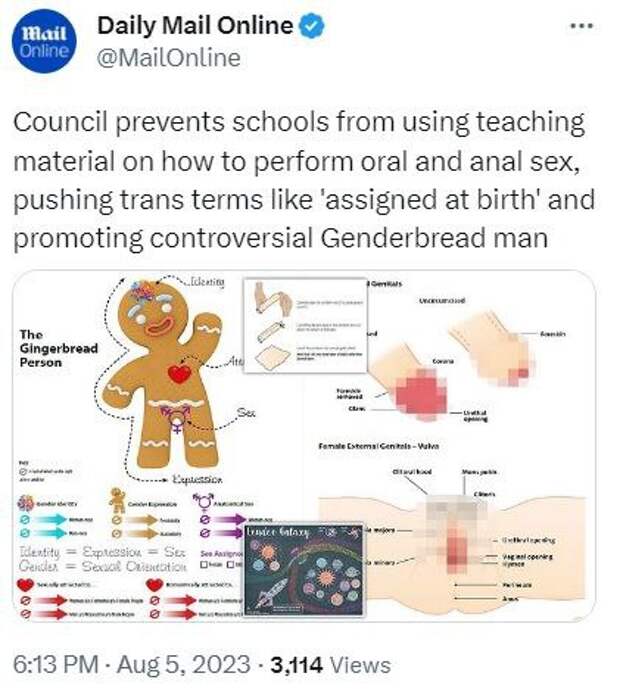
Task: Click the blue verified badge
Action: point(312,26)
